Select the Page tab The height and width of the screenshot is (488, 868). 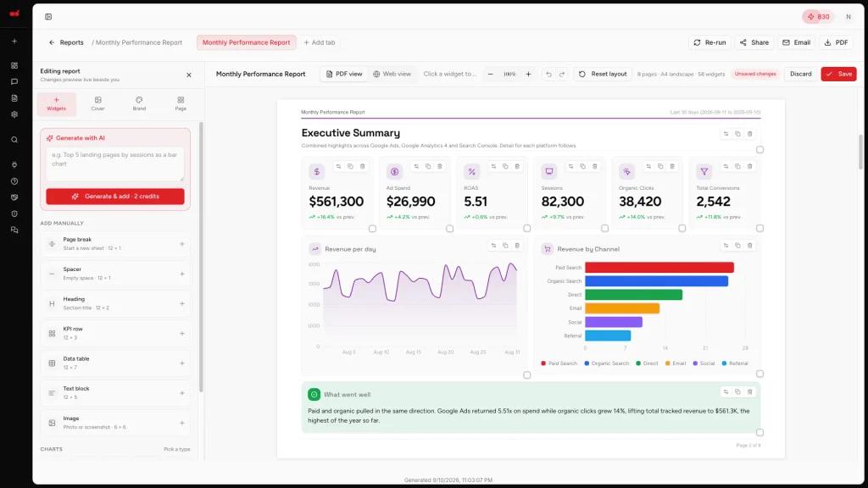point(181,104)
